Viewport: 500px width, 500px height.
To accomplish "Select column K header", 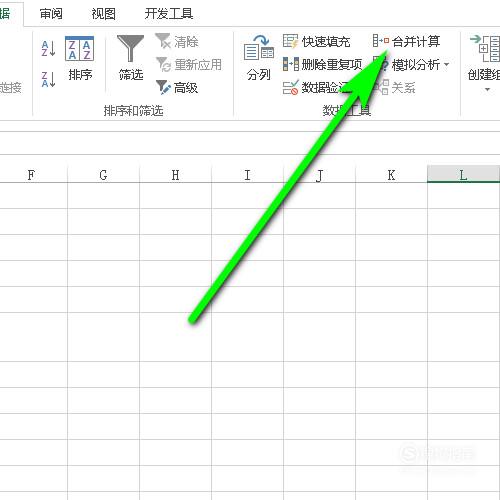I will [391, 175].
